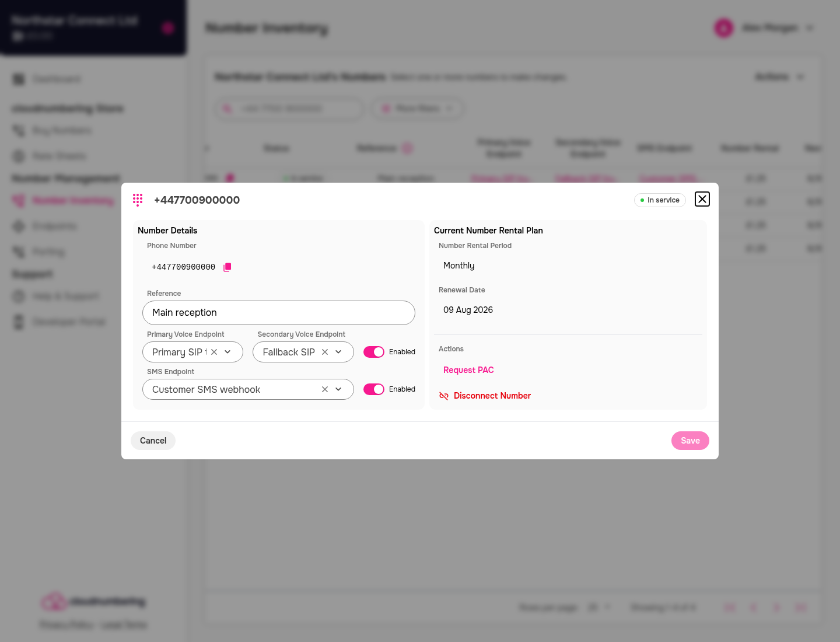Image resolution: width=840 pixels, height=642 pixels.
Task: Click the Request PAC link
Action: (x=468, y=370)
